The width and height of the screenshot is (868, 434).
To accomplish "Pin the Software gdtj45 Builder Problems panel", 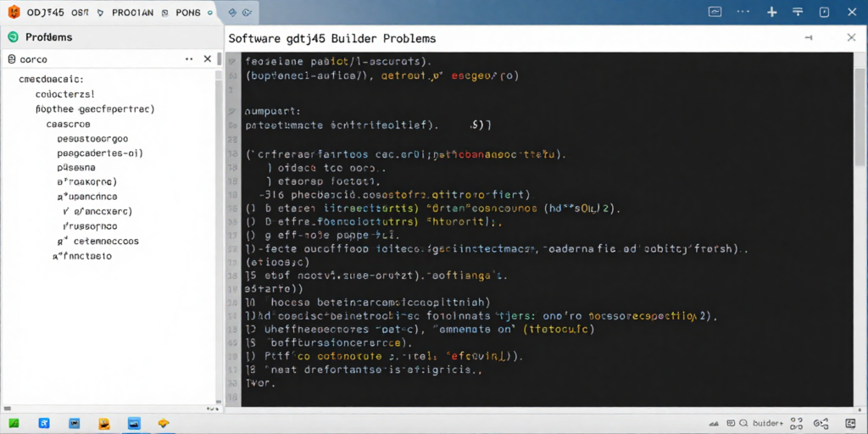I will coord(809,37).
